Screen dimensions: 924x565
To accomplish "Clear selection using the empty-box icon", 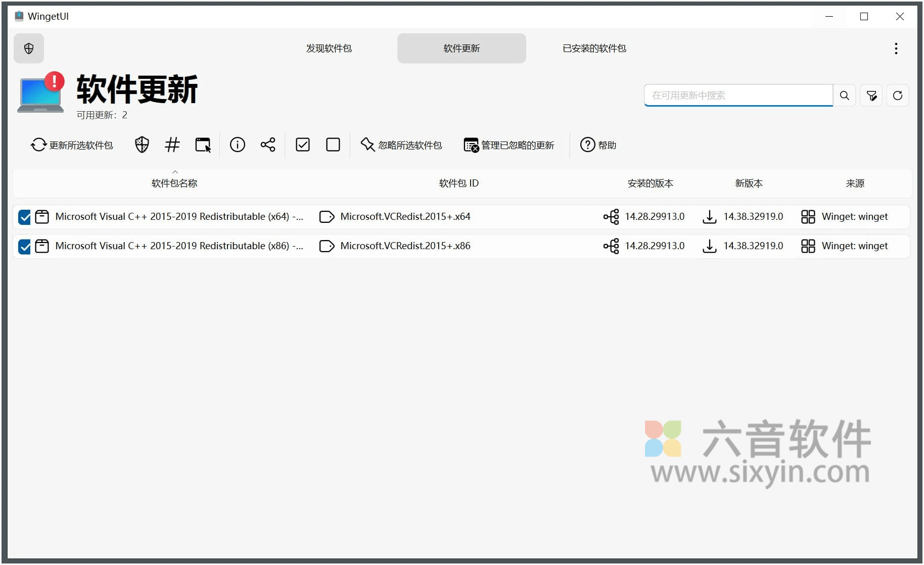I will [333, 145].
